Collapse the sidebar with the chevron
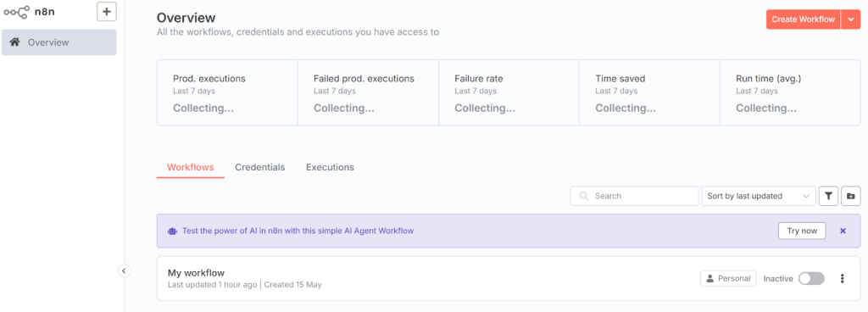 pyautogui.click(x=124, y=270)
